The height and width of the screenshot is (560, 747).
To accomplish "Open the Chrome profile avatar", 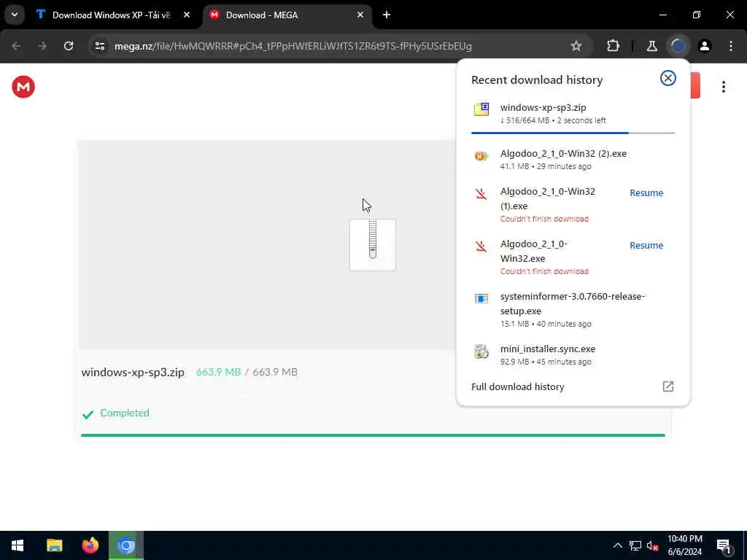I will pyautogui.click(x=705, y=46).
